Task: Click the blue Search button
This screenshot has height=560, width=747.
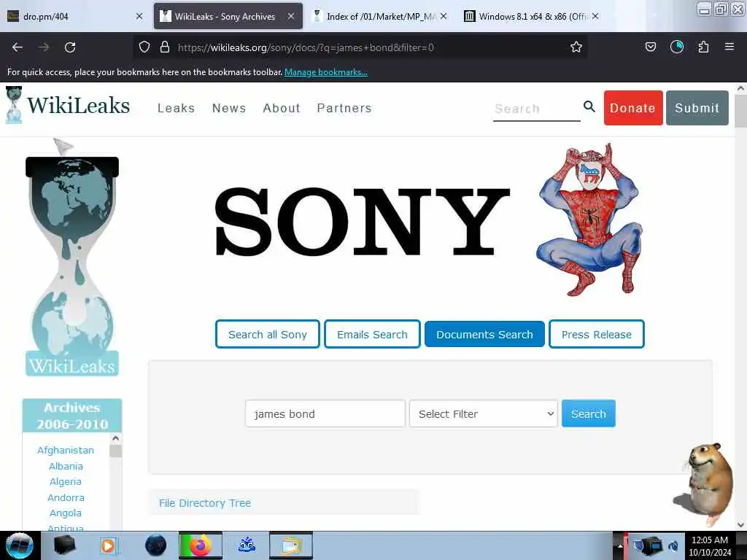Action: click(589, 414)
